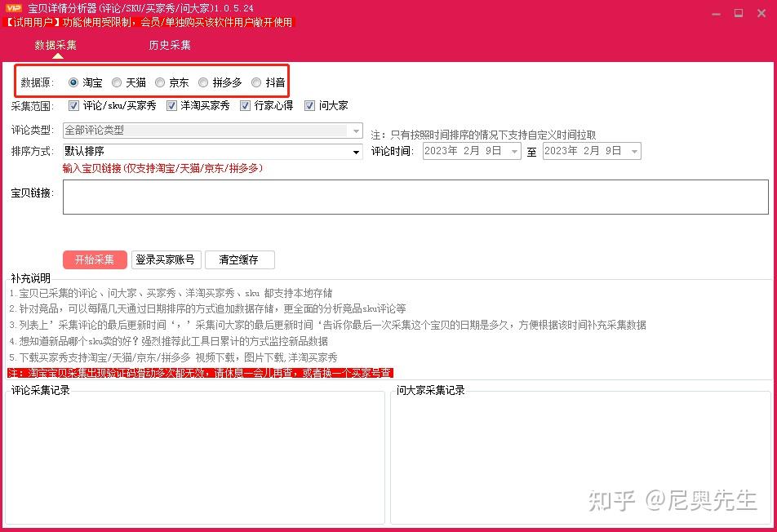Focus the 宝贝链接 input box
Screen dimensions: 777x532
pyautogui.click(x=415, y=197)
